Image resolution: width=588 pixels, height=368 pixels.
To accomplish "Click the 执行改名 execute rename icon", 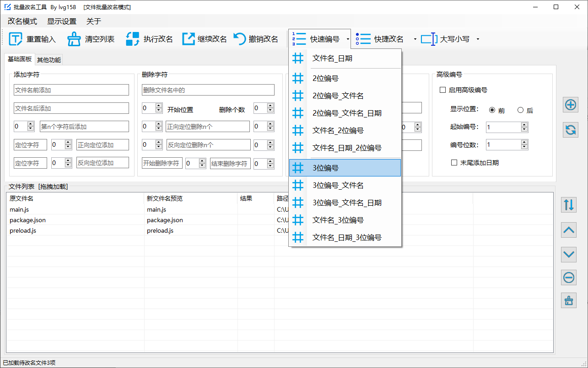I will coord(133,39).
